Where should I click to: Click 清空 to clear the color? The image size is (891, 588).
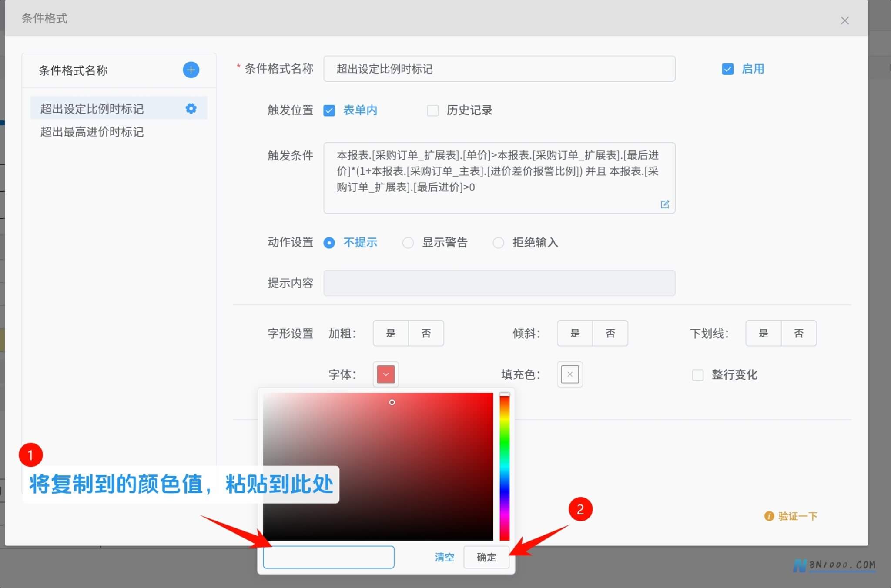[x=444, y=557]
